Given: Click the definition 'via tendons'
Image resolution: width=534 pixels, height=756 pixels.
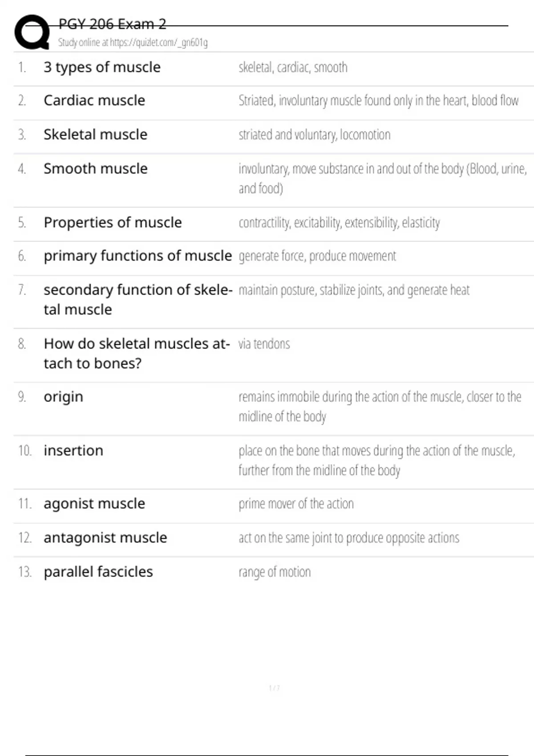Looking at the screenshot, I should click(x=264, y=344).
